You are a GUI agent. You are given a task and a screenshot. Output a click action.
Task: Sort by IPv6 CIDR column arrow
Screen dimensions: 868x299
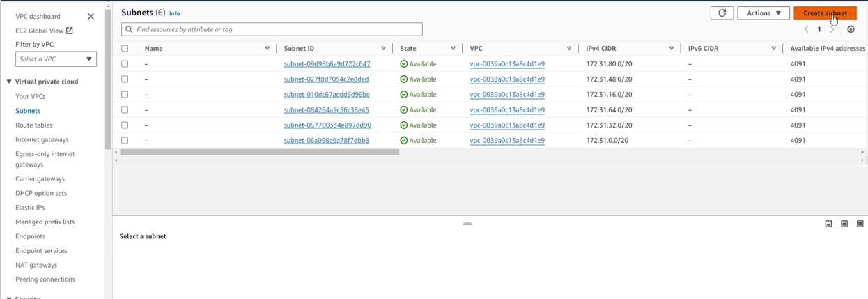point(774,49)
